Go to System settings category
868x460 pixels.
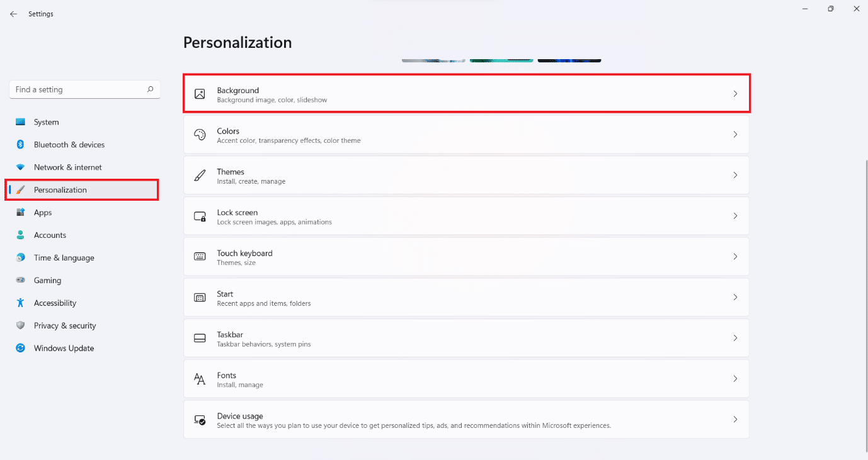(47, 122)
